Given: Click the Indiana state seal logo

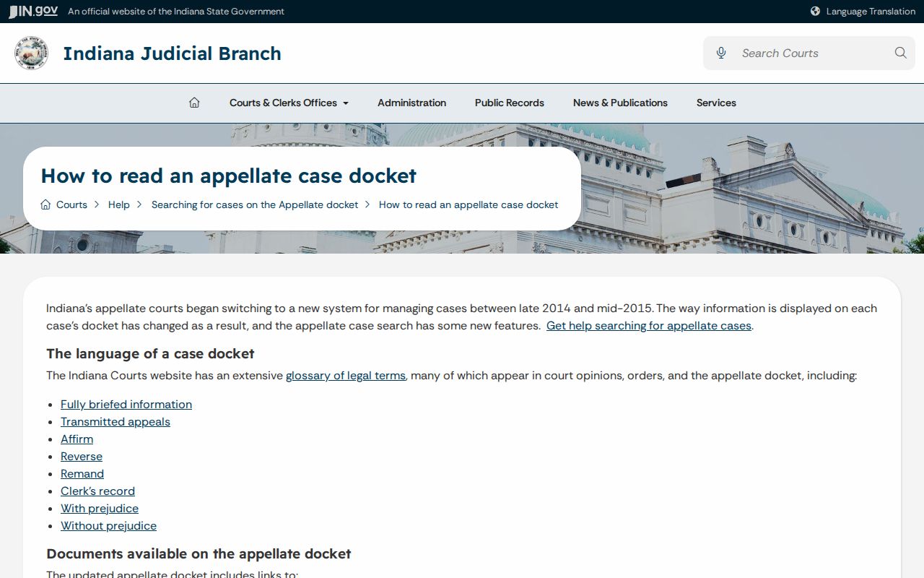Looking at the screenshot, I should point(31,53).
